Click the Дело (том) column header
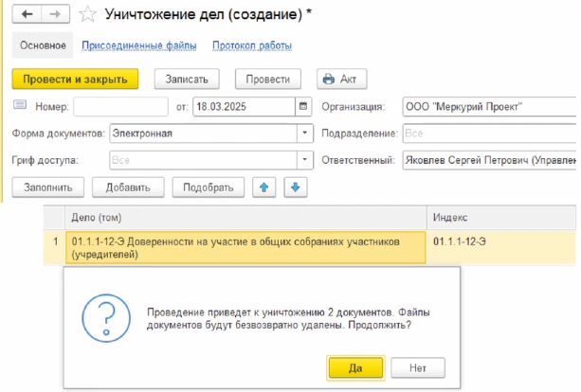Viewport: 581px width, 392px height. click(x=246, y=217)
